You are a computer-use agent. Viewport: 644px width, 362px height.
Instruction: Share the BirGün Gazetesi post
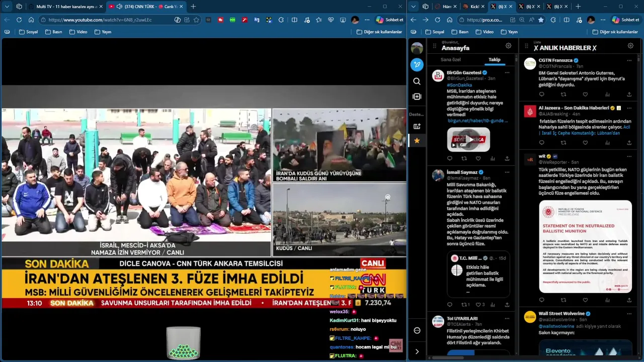coord(507,158)
